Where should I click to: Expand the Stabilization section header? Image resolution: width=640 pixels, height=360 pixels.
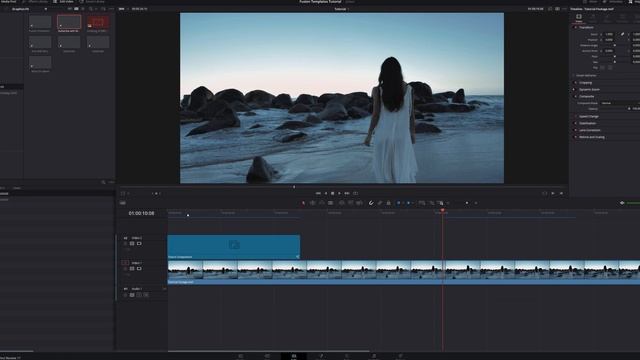[587, 123]
